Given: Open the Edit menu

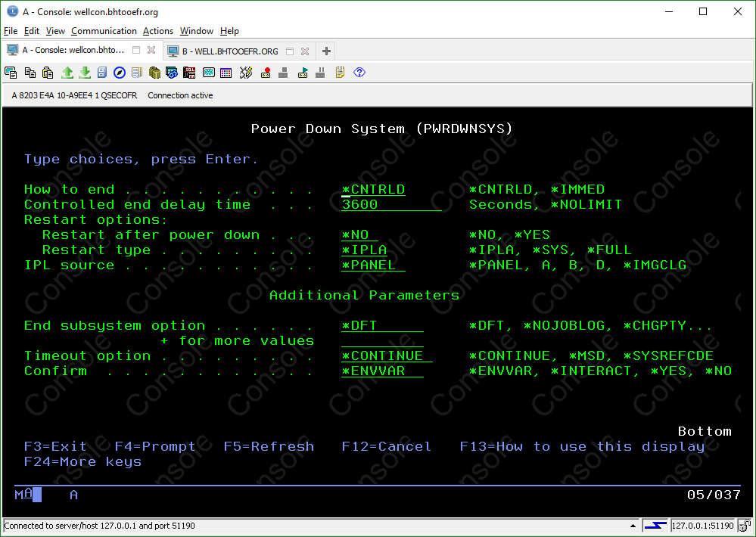Looking at the screenshot, I should [32, 31].
